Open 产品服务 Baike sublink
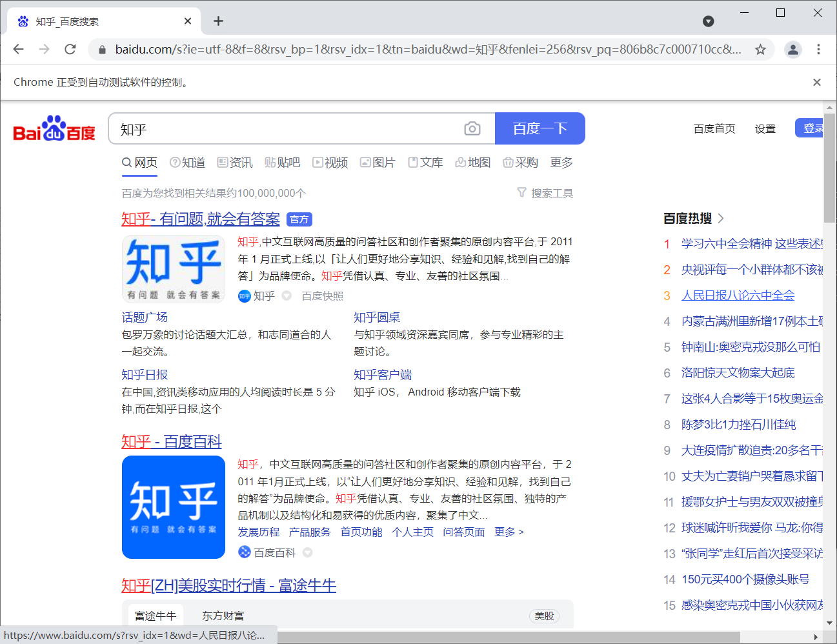Screen dimensions: 837x644 click(310, 532)
